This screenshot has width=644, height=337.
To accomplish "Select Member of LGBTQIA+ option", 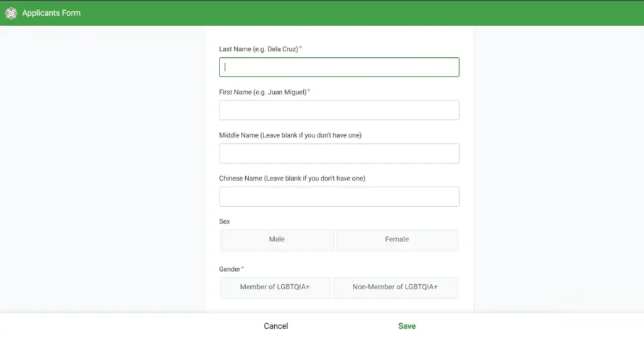I will (x=275, y=287).
